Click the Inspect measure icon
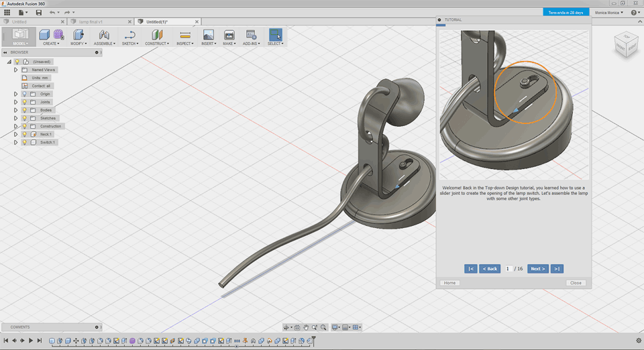Viewport: 644px width, 350px height. point(185,35)
